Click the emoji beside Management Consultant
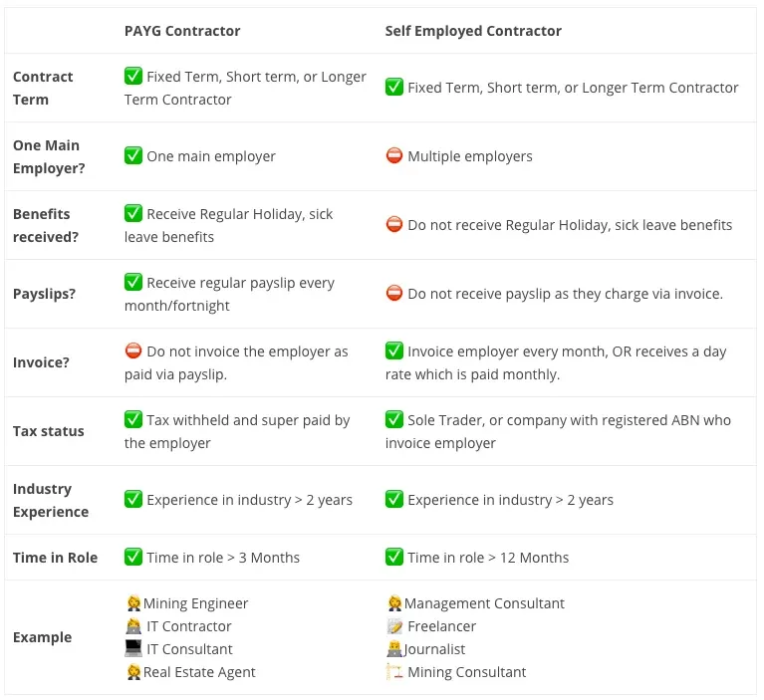This screenshot has height=700, width=764. pyautogui.click(x=394, y=603)
